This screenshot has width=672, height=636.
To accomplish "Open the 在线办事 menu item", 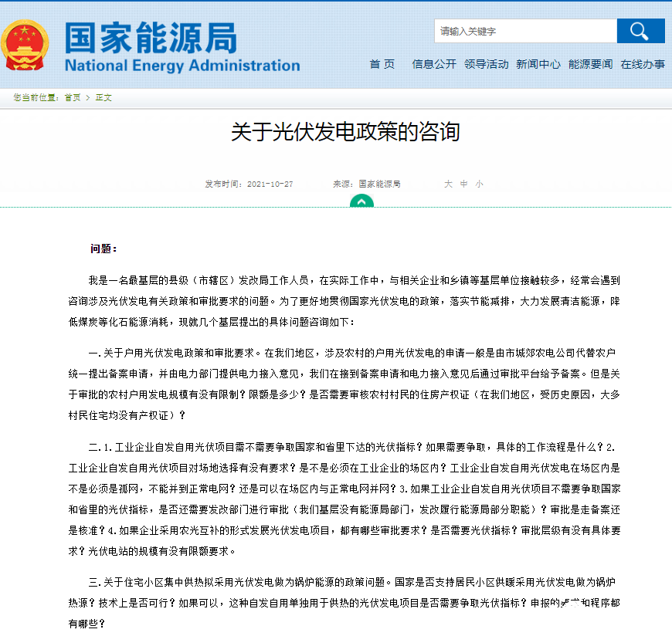I will [643, 64].
